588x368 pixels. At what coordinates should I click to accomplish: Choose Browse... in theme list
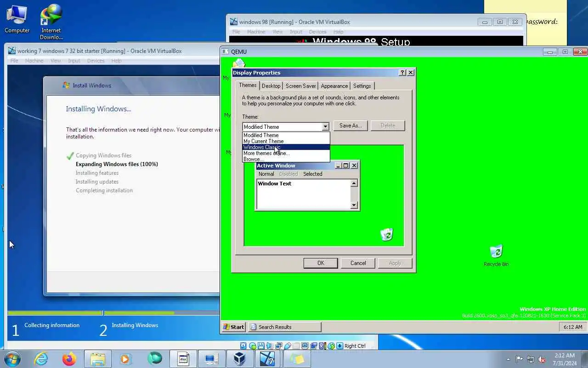(286, 159)
